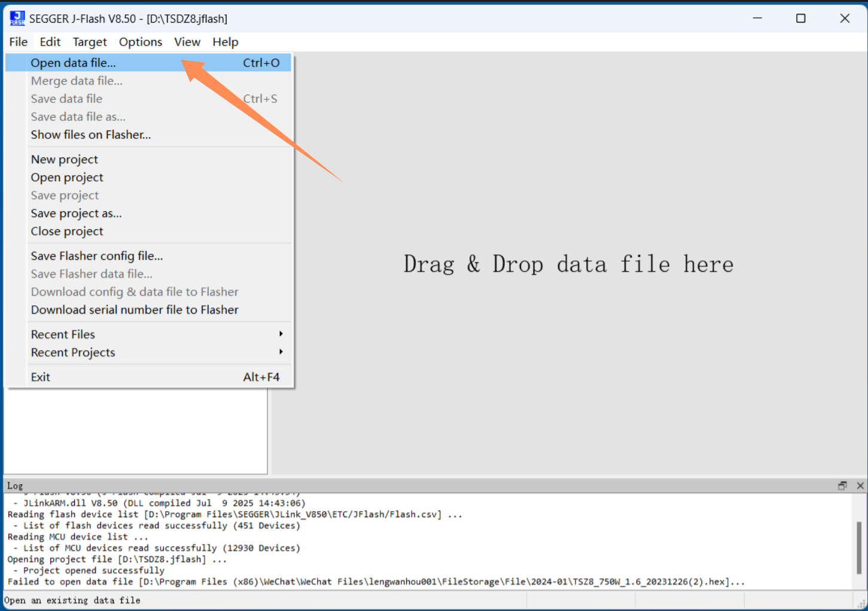Click the 'Open an existing data file' status text
This screenshot has width=868, height=611.
coord(72,600)
